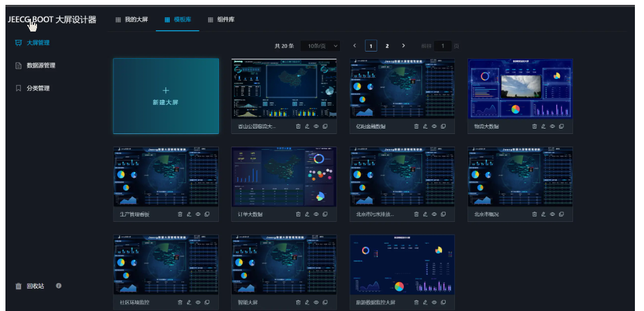Image resolution: width=644 pixels, height=311 pixels.
Task: Edit the 北京市概况 template
Action: 543,214
